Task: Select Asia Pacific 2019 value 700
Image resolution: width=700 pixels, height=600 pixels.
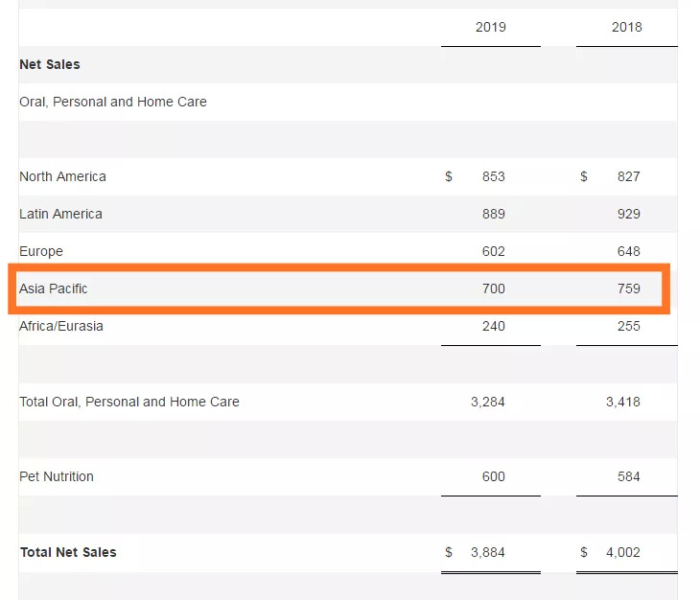Action: pos(494,288)
